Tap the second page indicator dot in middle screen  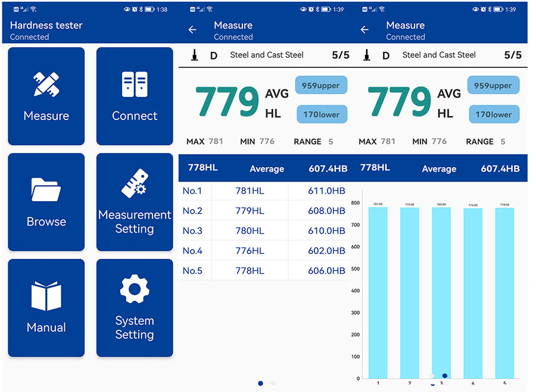273,384
